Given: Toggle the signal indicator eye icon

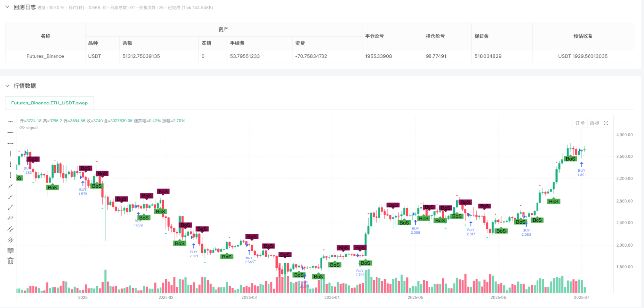Looking at the screenshot, I should [22, 128].
